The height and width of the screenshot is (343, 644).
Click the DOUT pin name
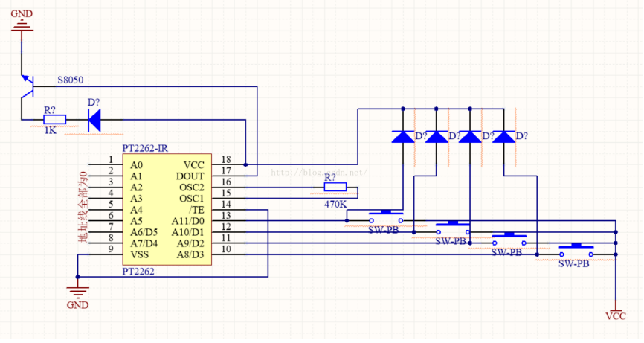click(190, 176)
